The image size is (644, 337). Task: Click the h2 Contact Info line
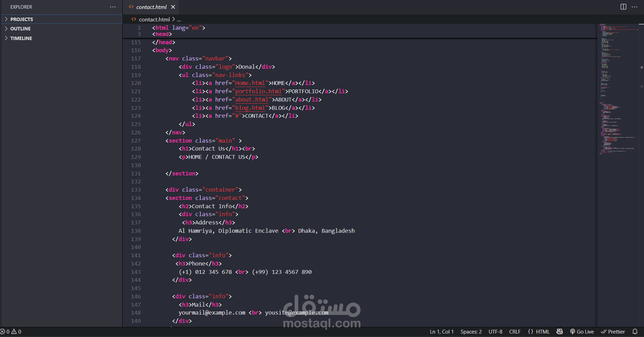click(214, 206)
